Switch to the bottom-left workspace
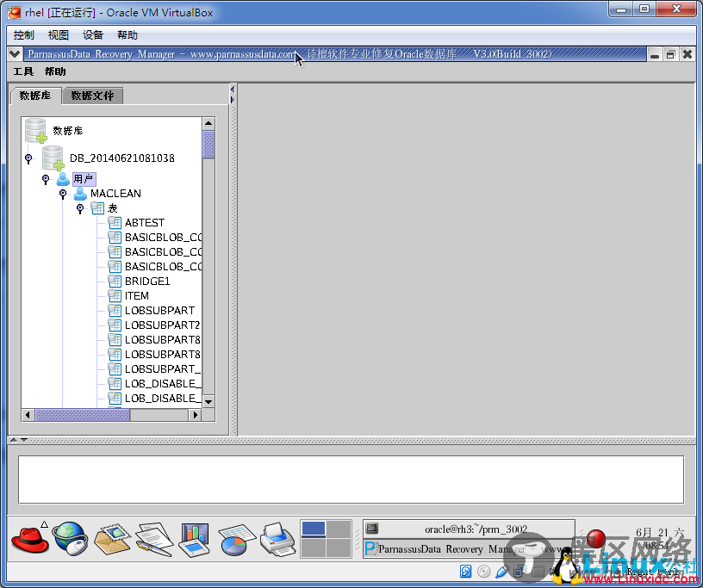This screenshot has width=703, height=588. click(x=314, y=548)
